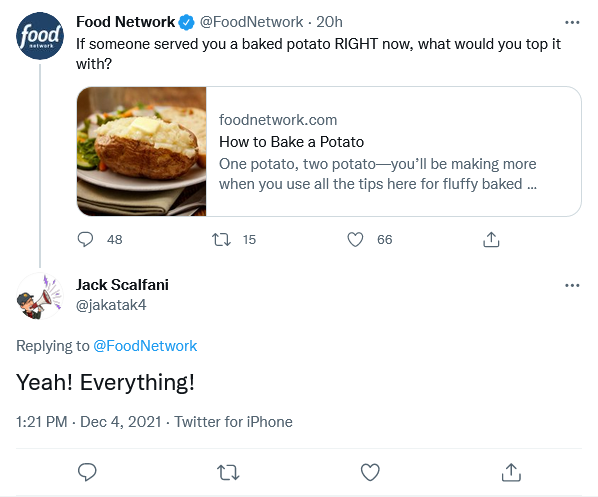Retweet Jack Scalfani's reply
This screenshot has width=598, height=497.
(228, 472)
